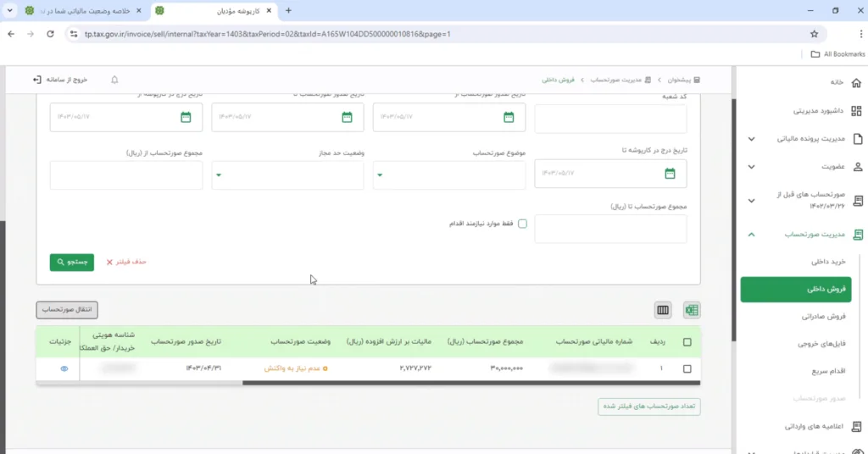Select all rows via the header checkbox
This screenshot has height=454, width=868.
687,342
